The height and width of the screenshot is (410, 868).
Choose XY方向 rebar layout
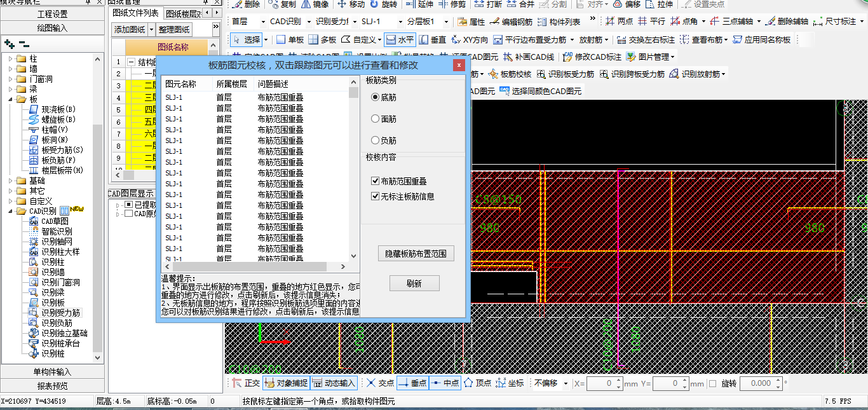[x=470, y=39]
